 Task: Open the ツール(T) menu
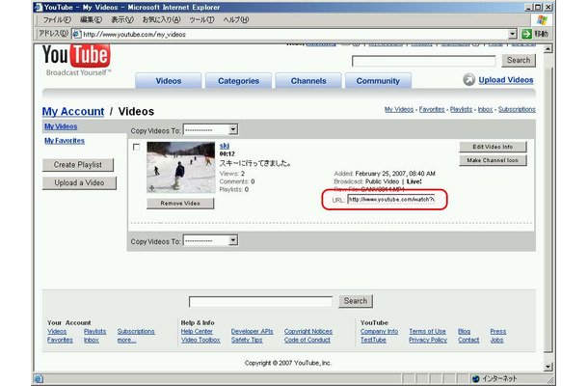coord(201,20)
